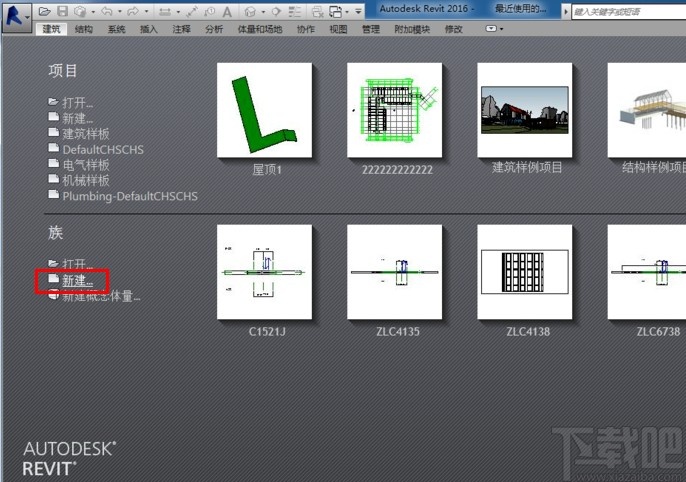Click the ribbon minimize panel toggle icon
Image resolution: width=686 pixels, height=482 pixels.
(x=491, y=28)
